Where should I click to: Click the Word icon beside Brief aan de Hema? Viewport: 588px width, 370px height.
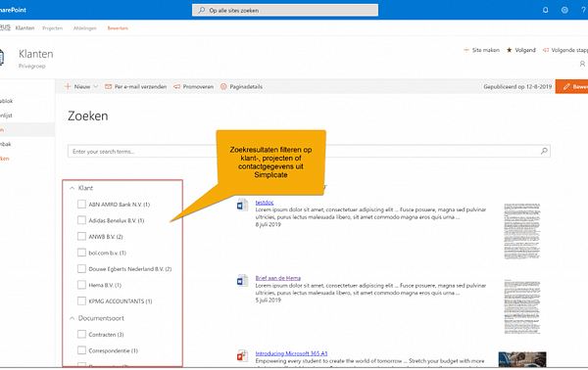(242, 281)
